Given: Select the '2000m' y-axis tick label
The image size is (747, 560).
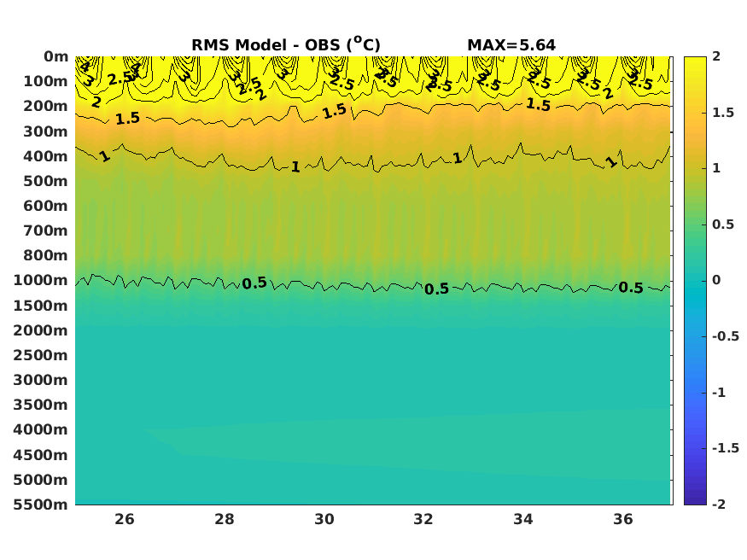Looking at the screenshot, I should click(x=41, y=330).
